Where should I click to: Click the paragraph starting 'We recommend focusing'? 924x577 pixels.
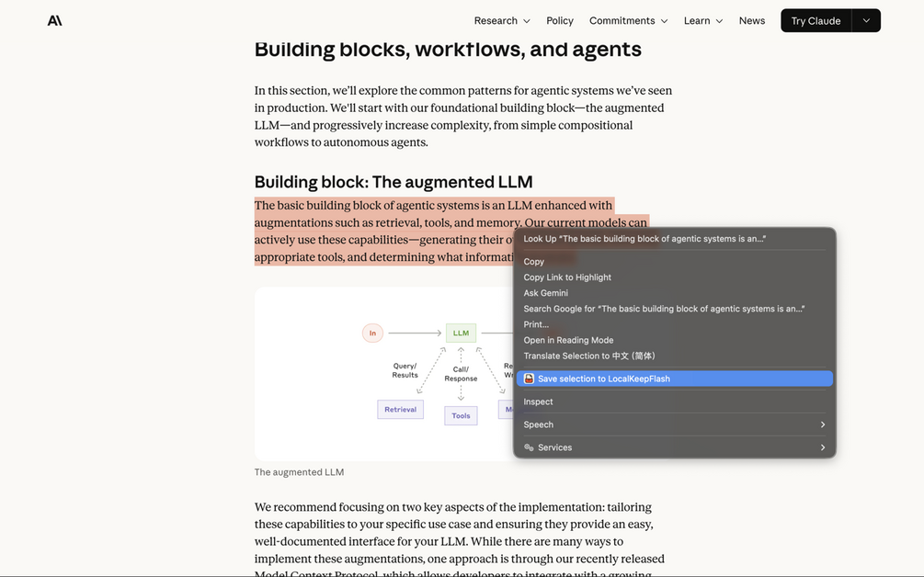[x=460, y=540]
